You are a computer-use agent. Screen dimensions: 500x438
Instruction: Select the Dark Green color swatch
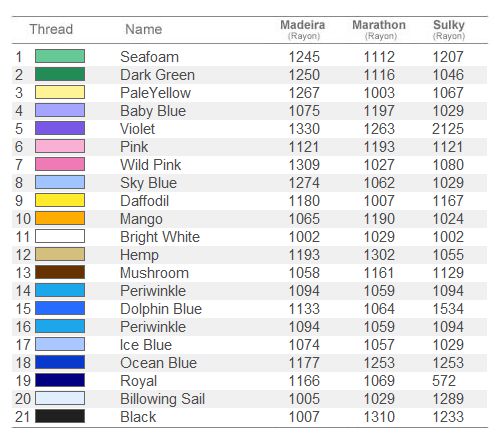coord(60,74)
